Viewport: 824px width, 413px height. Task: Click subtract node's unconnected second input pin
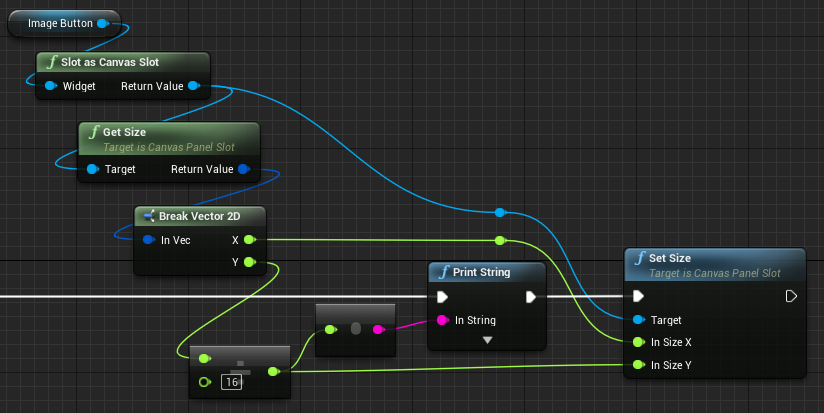[x=204, y=382]
